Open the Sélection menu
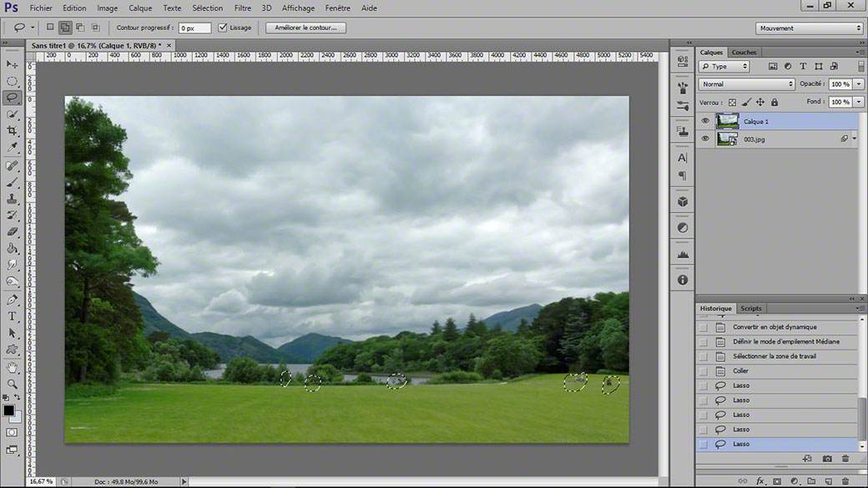The width and height of the screenshot is (868, 488). [x=208, y=8]
